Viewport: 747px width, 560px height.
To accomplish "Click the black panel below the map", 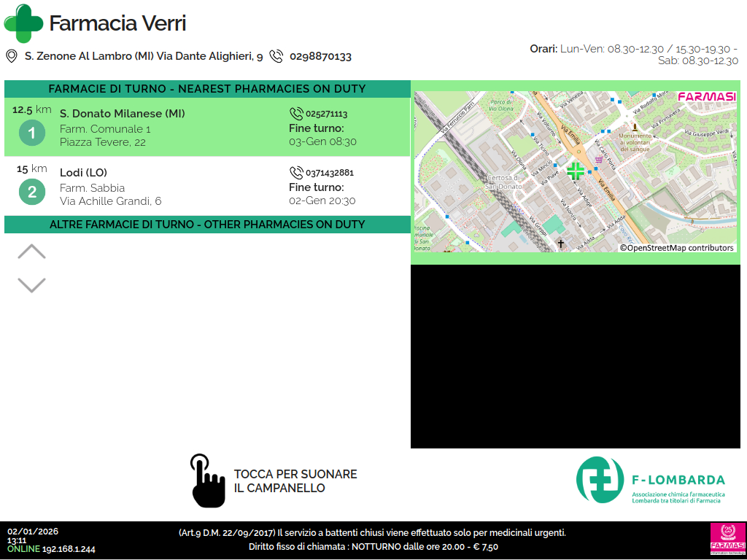I will 578,357.
